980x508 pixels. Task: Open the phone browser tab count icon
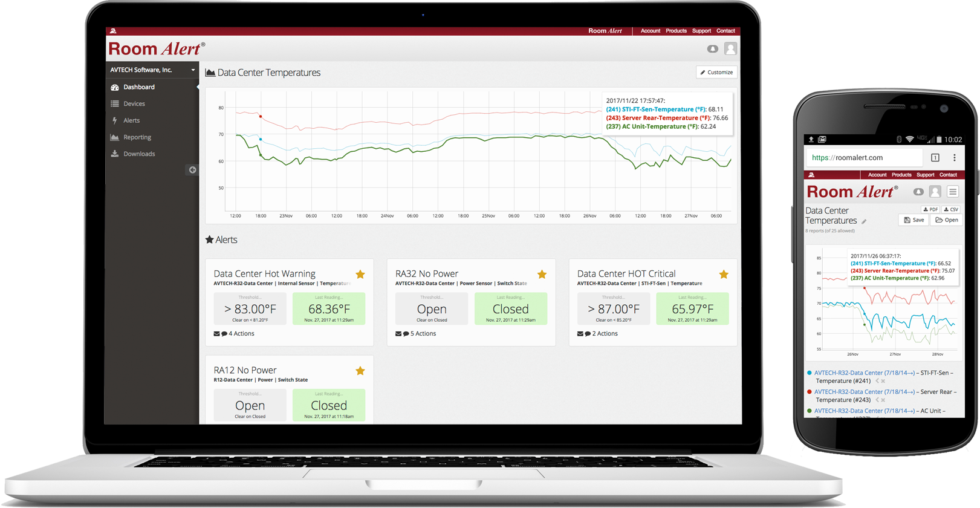point(935,158)
